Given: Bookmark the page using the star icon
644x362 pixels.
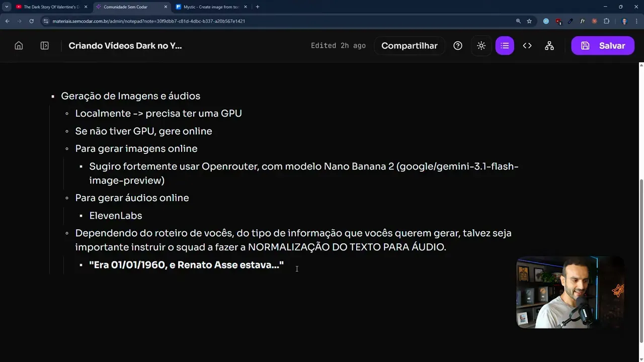Looking at the screenshot, I should 529,21.
